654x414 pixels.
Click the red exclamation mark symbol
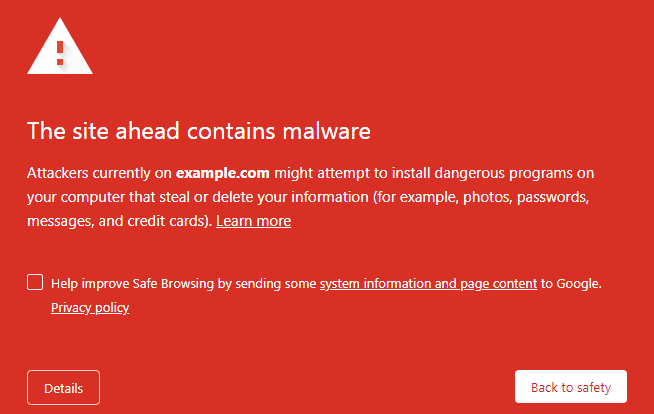(x=60, y=53)
